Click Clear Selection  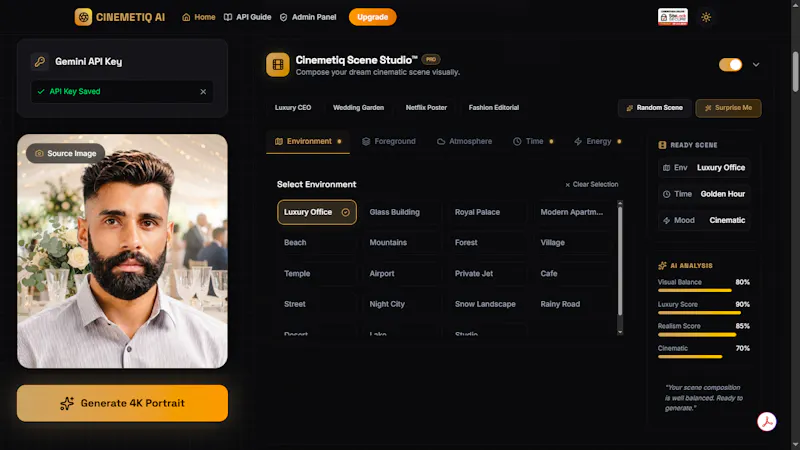tap(592, 185)
